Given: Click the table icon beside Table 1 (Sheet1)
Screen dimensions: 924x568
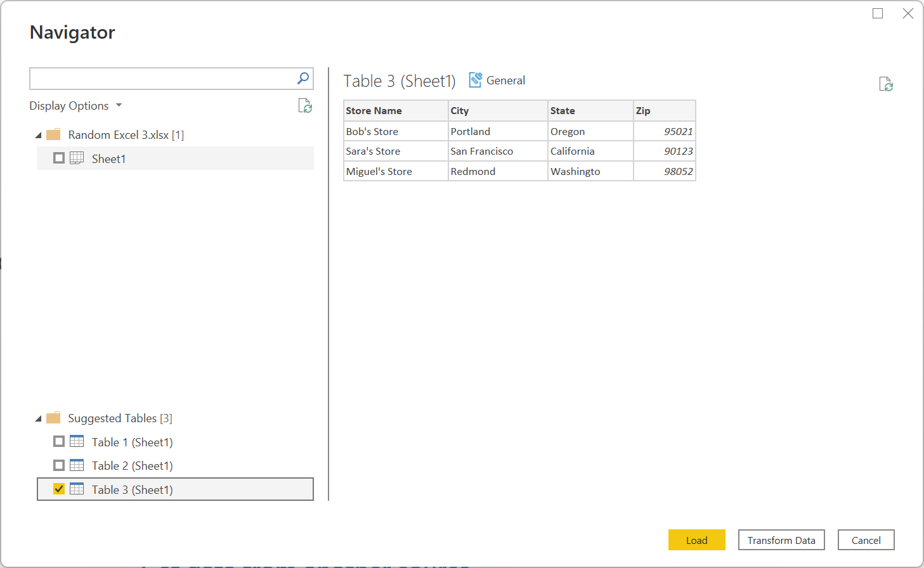Looking at the screenshot, I should point(76,441).
